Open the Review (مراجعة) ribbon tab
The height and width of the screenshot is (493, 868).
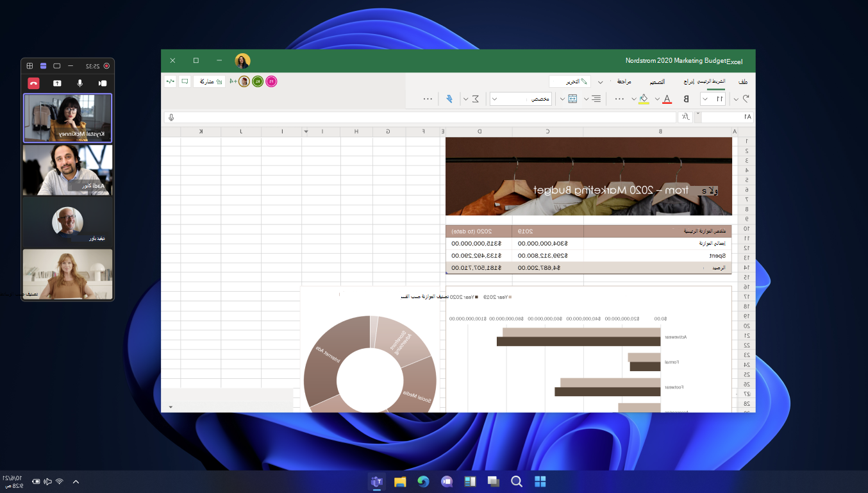tap(624, 82)
